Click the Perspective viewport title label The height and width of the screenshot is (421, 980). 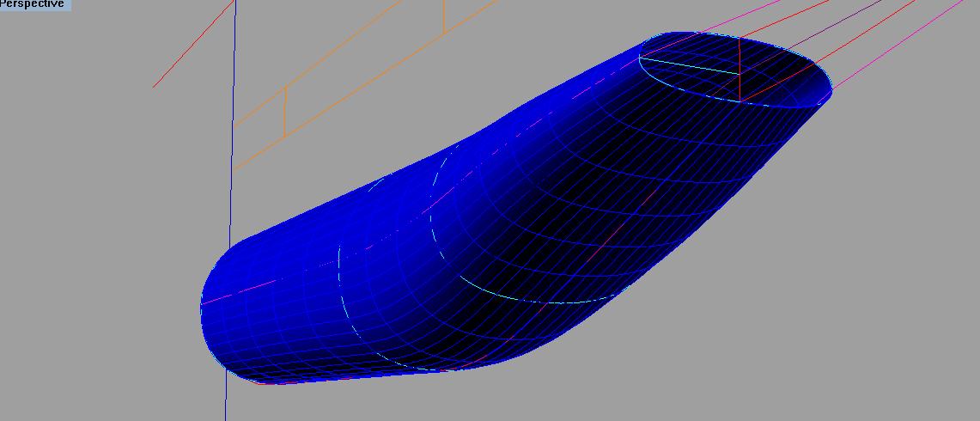point(34,4)
